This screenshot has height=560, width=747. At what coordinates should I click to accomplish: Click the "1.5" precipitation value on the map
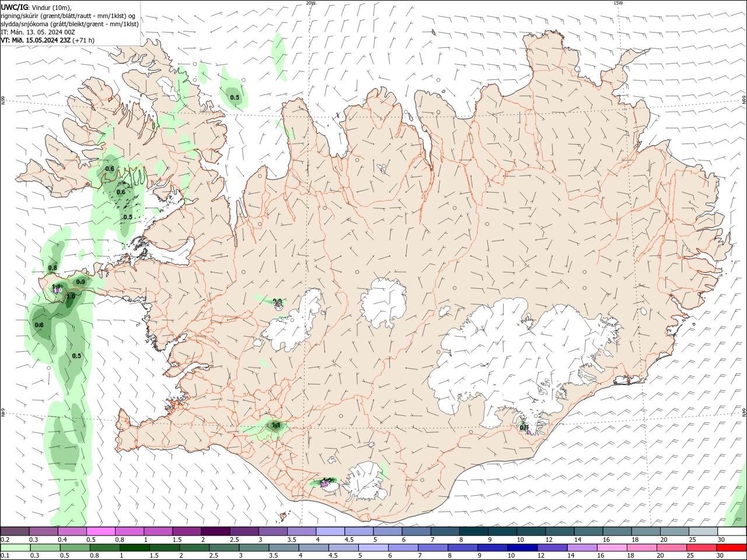[x=327, y=481]
